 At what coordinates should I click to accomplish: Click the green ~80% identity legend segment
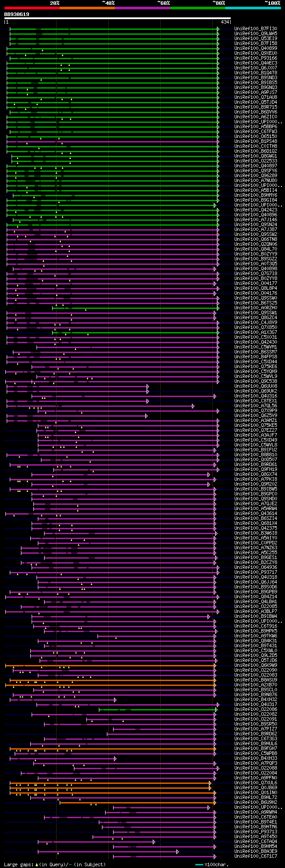[x=197, y=8]
